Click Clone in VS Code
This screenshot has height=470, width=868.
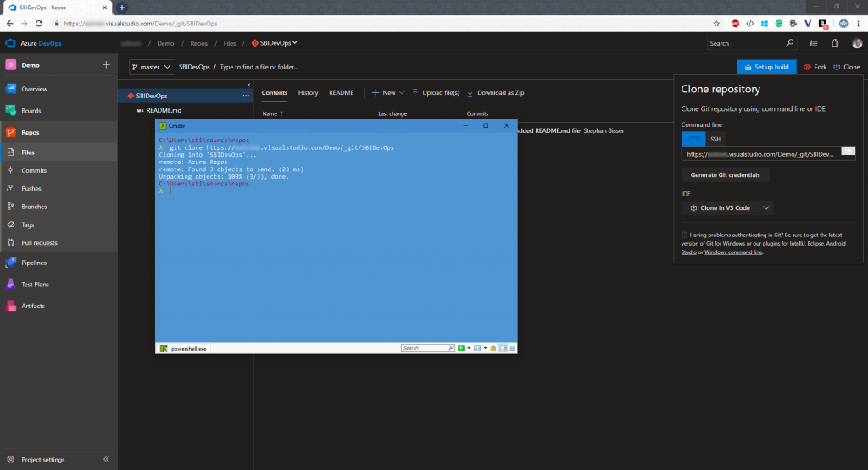[x=720, y=208]
